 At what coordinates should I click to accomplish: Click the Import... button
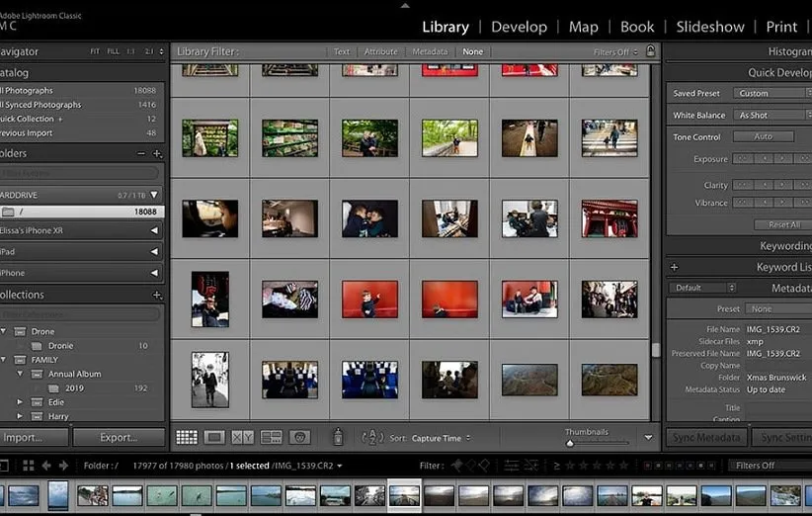(24, 437)
